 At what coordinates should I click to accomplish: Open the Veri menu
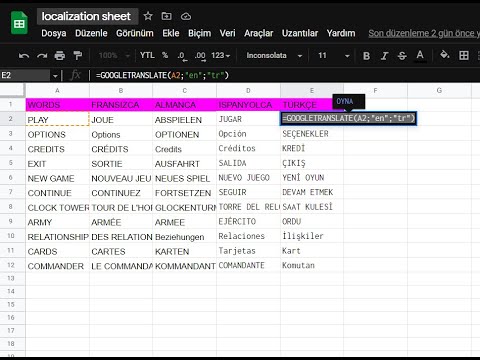coord(227,33)
